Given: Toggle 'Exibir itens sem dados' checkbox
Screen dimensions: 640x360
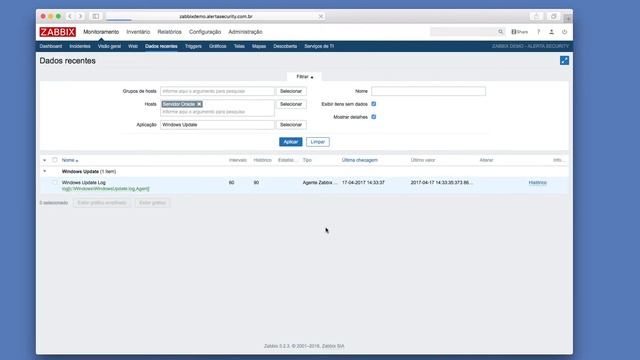Looking at the screenshot, I should point(373,104).
